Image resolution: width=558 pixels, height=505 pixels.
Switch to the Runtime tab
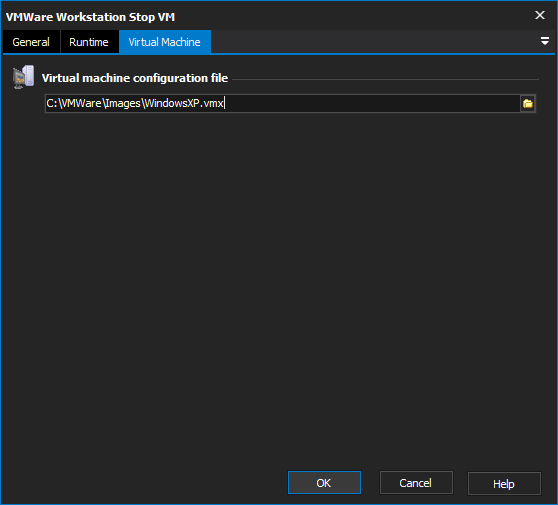coord(89,42)
